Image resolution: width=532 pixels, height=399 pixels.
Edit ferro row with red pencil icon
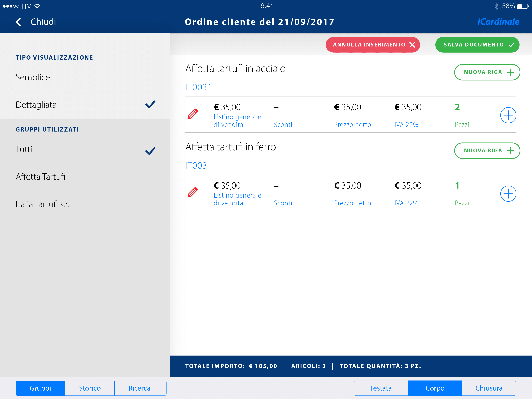tap(193, 192)
